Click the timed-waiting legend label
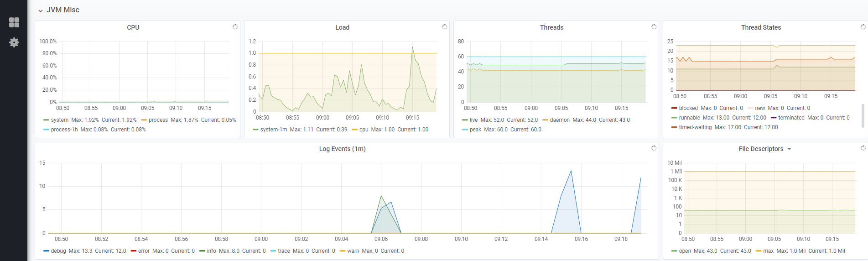The width and height of the screenshot is (868, 261). pos(695,127)
